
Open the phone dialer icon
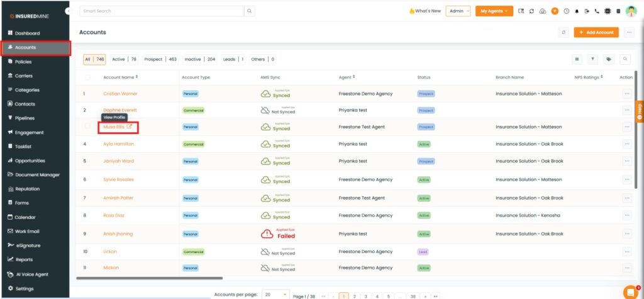click(597, 11)
